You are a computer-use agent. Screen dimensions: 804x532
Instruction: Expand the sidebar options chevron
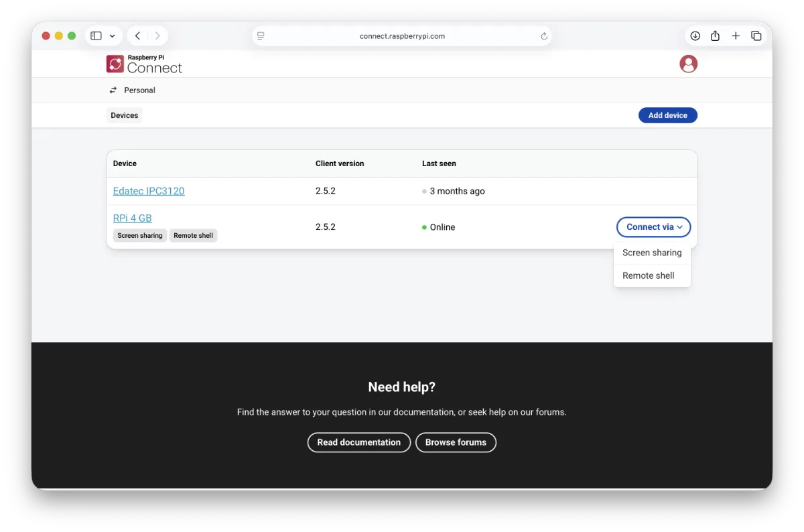tap(112, 36)
